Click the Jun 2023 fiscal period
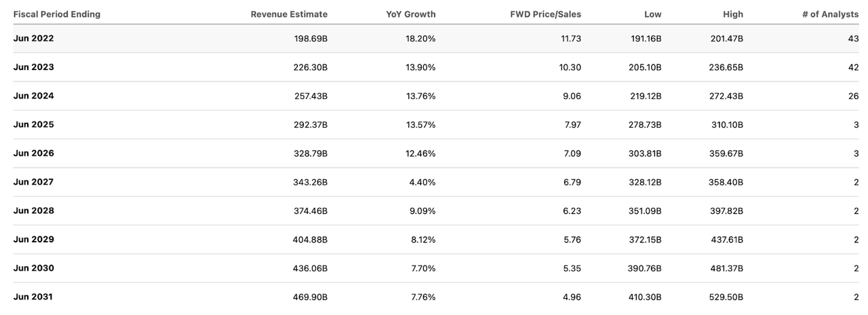The width and height of the screenshot is (868, 315). pos(33,67)
